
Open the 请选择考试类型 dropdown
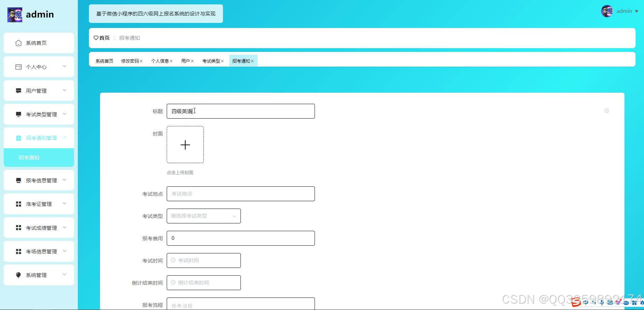204,216
